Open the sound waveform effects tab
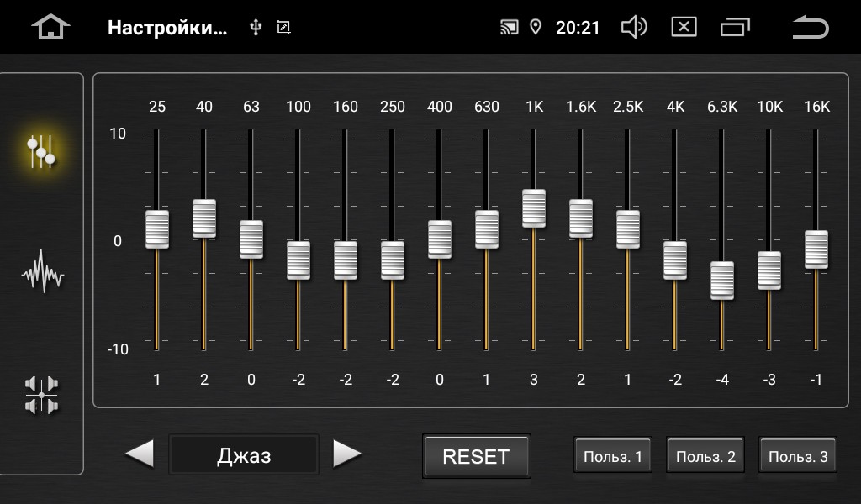This screenshot has height=504, width=861. pos(42,270)
